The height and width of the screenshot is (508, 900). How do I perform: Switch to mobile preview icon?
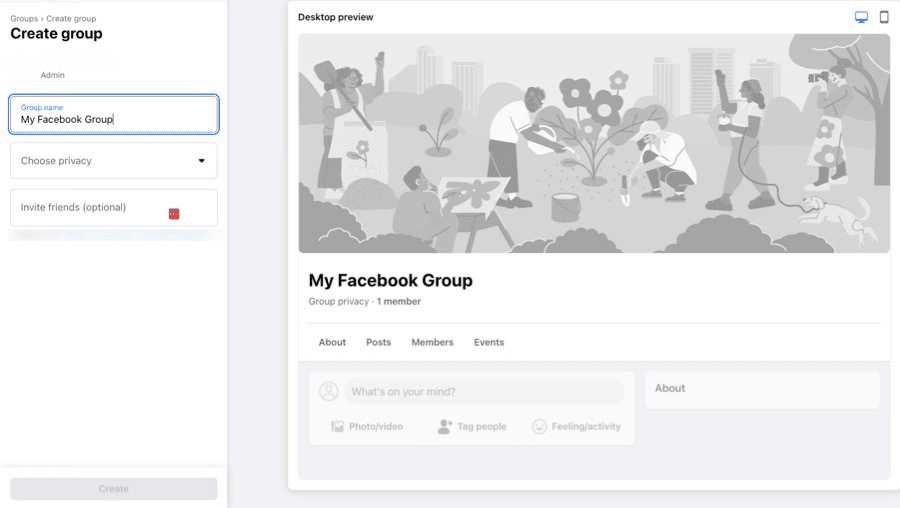(x=884, y=17)
